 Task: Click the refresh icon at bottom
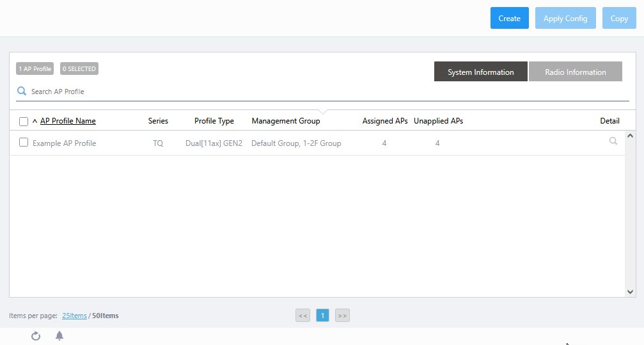tap(36, 336)
